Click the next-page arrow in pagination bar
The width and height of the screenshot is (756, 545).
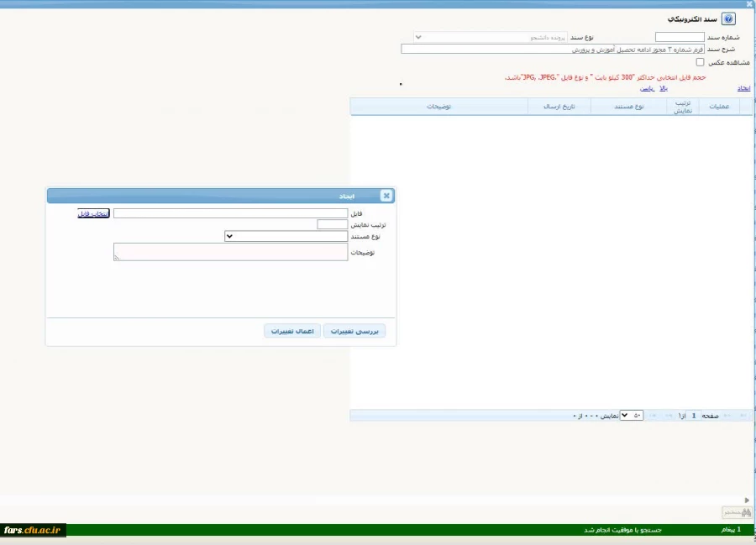point(669,414)
